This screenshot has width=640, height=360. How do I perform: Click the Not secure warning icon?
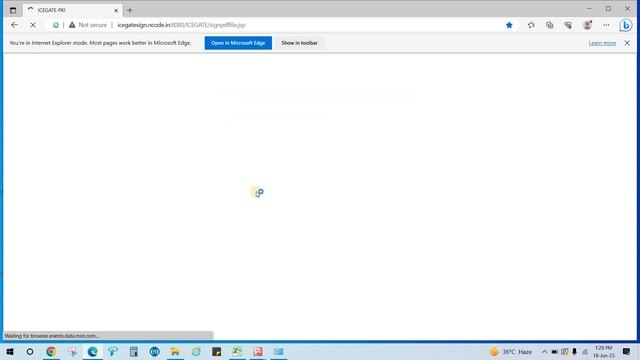72,25
